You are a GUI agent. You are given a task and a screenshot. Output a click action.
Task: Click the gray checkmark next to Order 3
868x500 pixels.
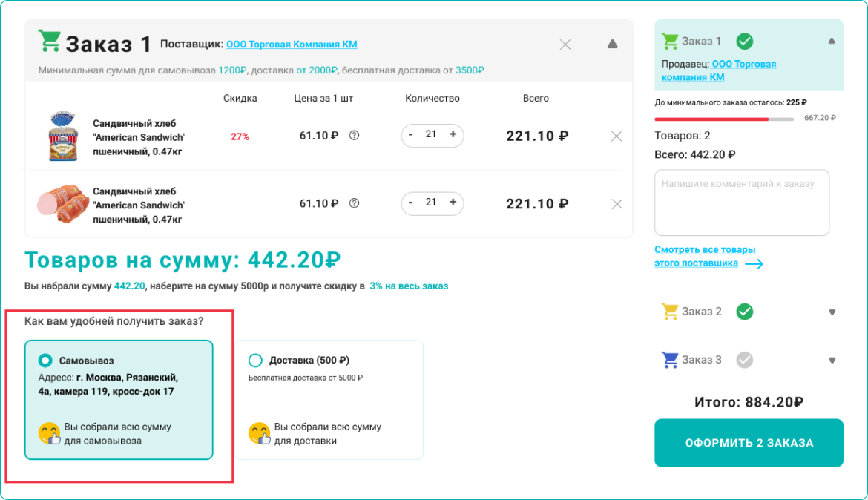(745, 360)
